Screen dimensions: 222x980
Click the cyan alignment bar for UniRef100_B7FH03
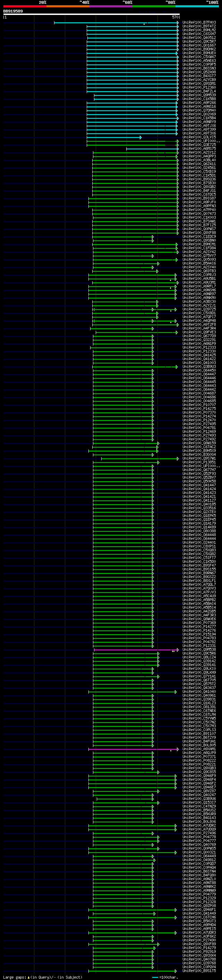[x=116, y=23]
